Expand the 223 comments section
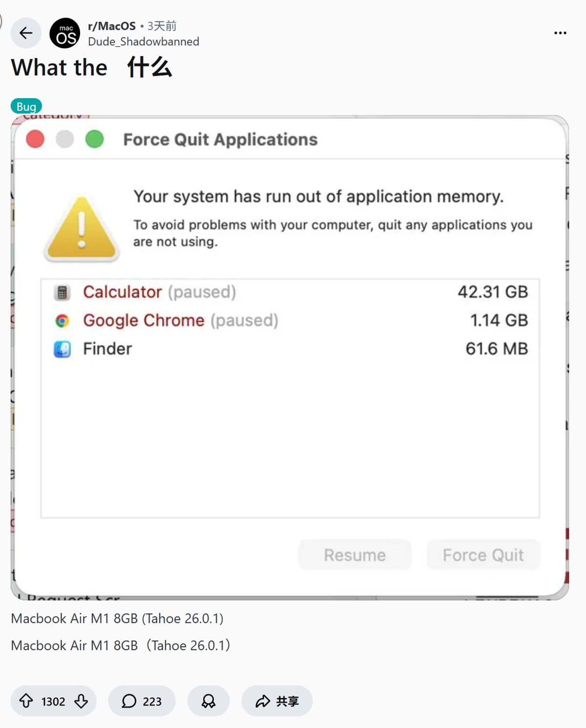This screenshot has height=728, width=586. pos(141,701)
